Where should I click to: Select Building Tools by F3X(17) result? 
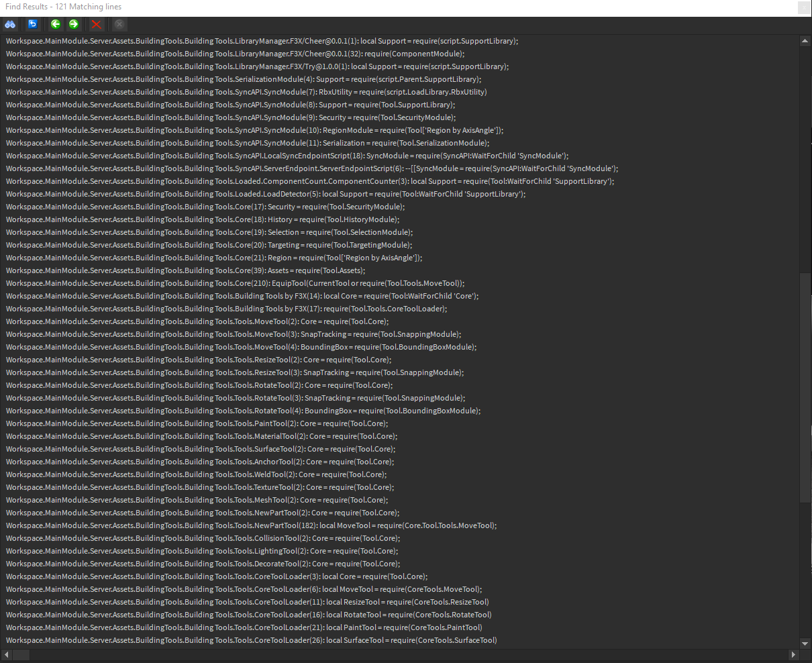click(x=227, y=309)
